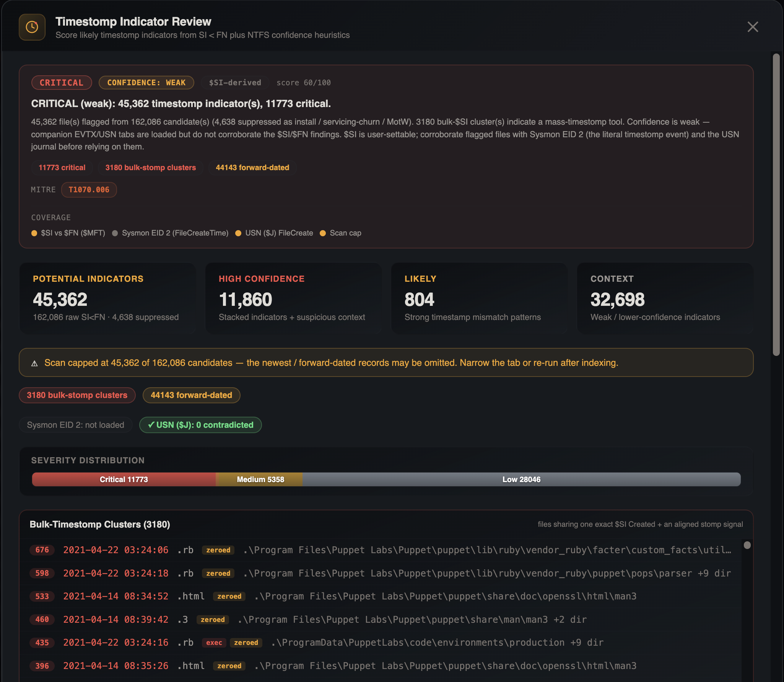
Task: Click the 676 count badge in cluster list
Action: [x=42, y=550]
